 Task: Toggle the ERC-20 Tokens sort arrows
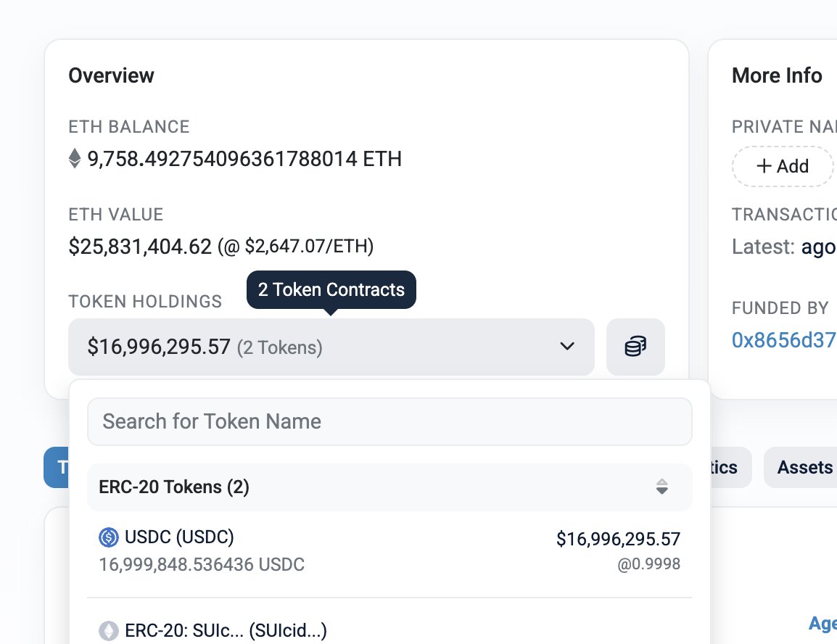pos(662,487)
